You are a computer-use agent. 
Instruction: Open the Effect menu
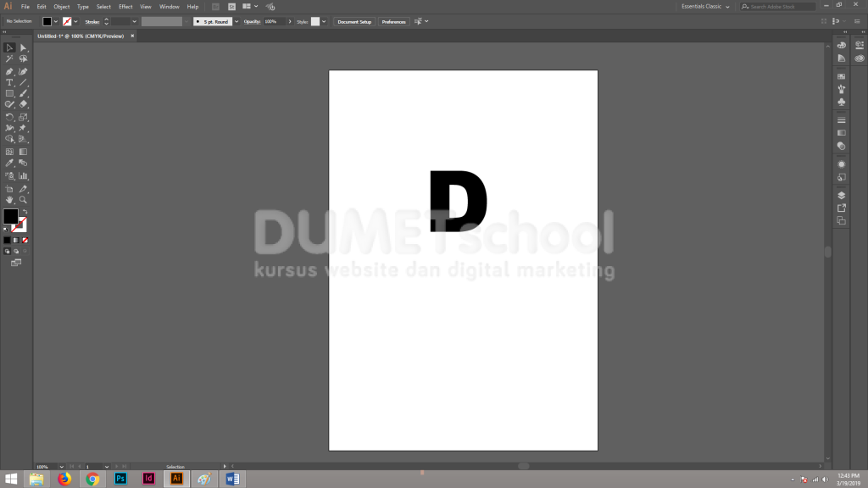(125, 7)
